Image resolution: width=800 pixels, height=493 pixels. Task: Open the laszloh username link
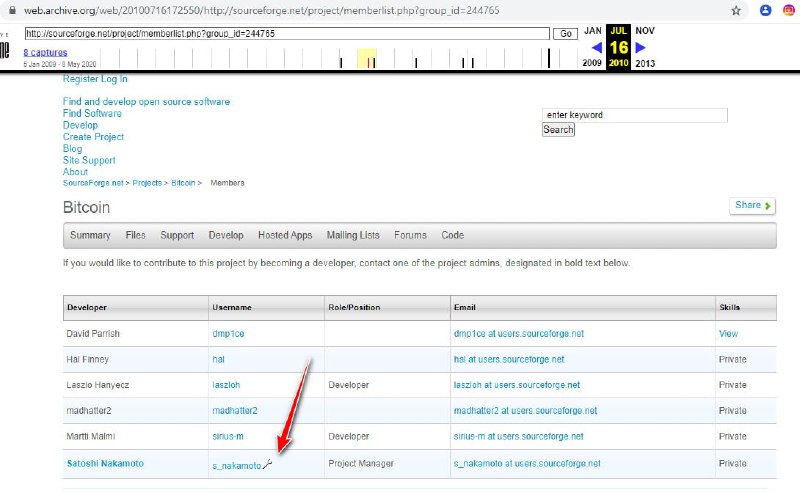point(226,385)
